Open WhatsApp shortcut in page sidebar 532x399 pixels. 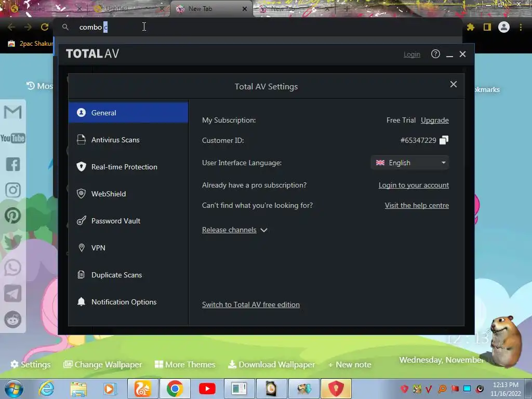[13, 268]
